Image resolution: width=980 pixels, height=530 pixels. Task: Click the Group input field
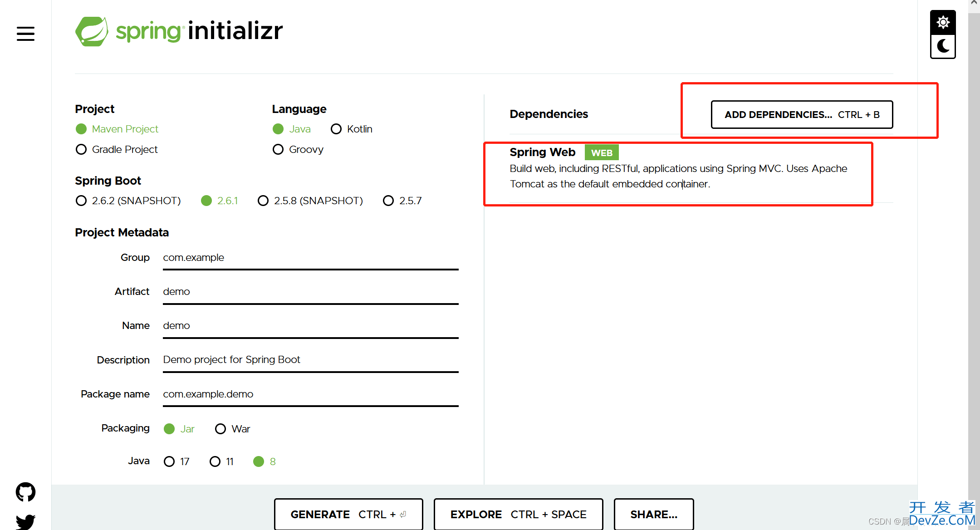[x=311, y=258]
